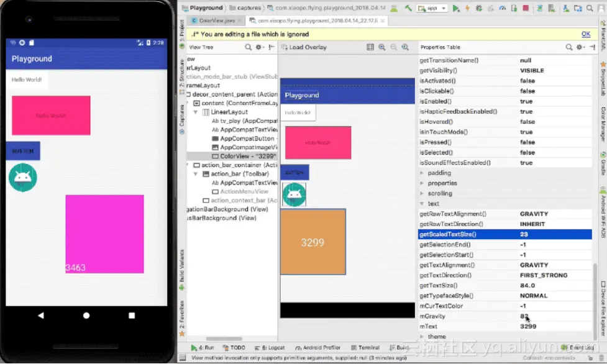This screenshot has height=364, width=607.
Task: Click the View Tree horizontal scrollbar
Action: click(224, 339)
